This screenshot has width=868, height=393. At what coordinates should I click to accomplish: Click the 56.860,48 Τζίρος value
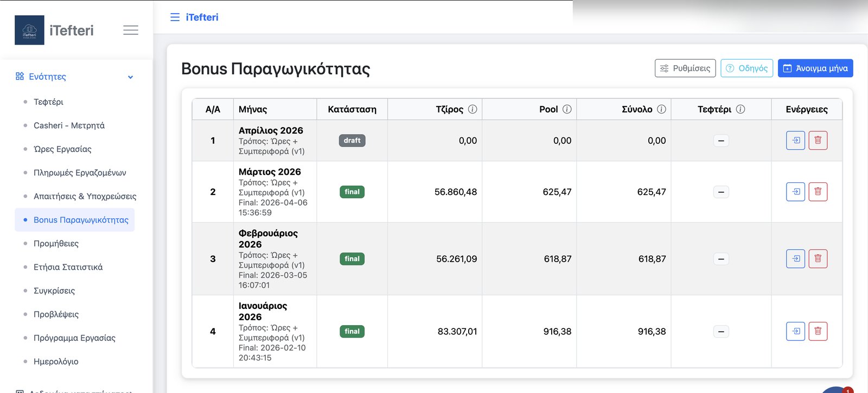pos(456,192)
